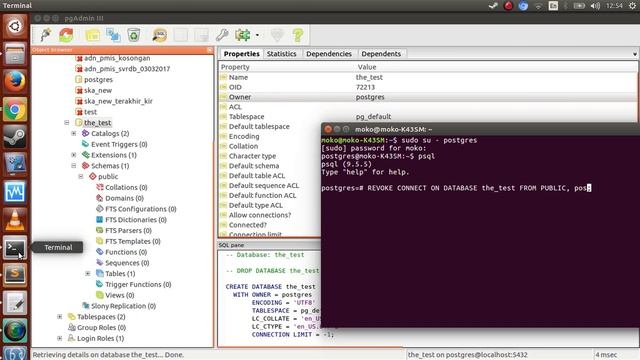
Task: Click the Value column header
Action: pos(367,67)
